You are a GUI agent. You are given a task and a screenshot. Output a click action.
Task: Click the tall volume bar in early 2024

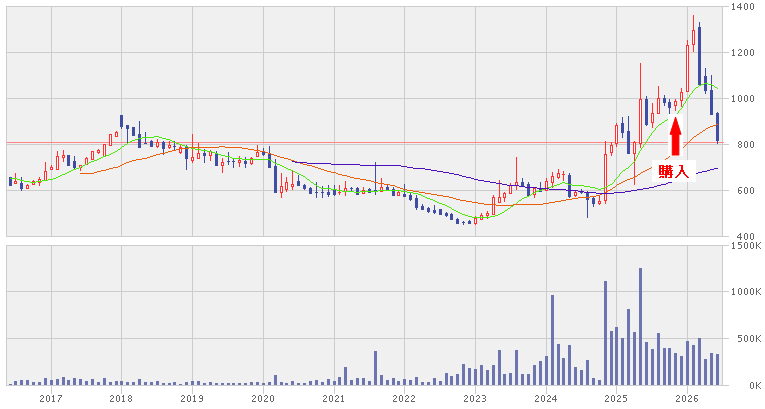pos(552,340)
